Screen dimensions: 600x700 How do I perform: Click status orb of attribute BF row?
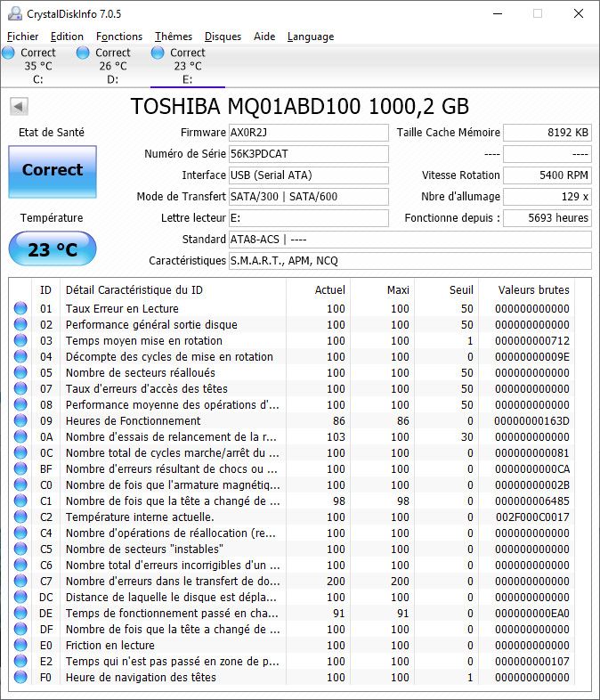click(20, 468)
